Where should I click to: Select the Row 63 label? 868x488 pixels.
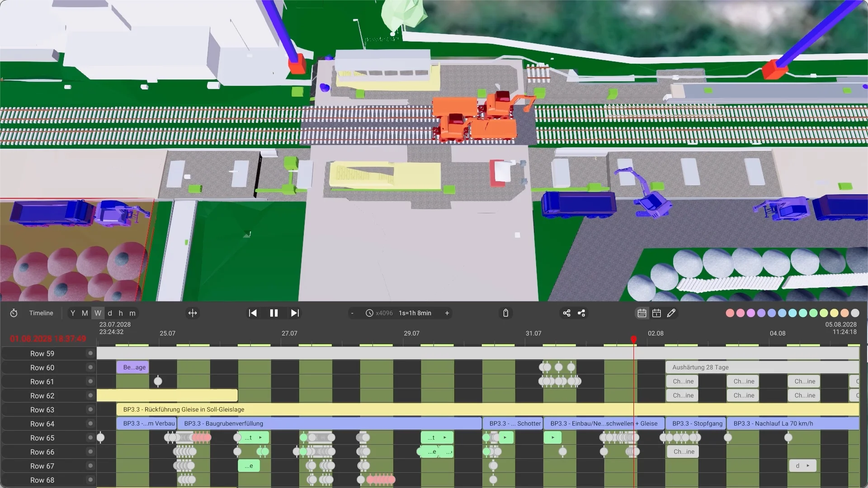pos(42,410)
